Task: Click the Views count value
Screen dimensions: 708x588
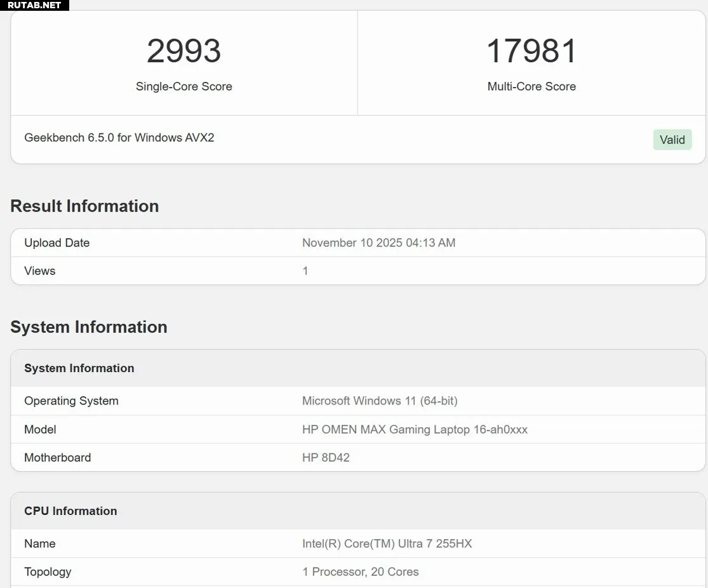Action: [x=305, y=271]
